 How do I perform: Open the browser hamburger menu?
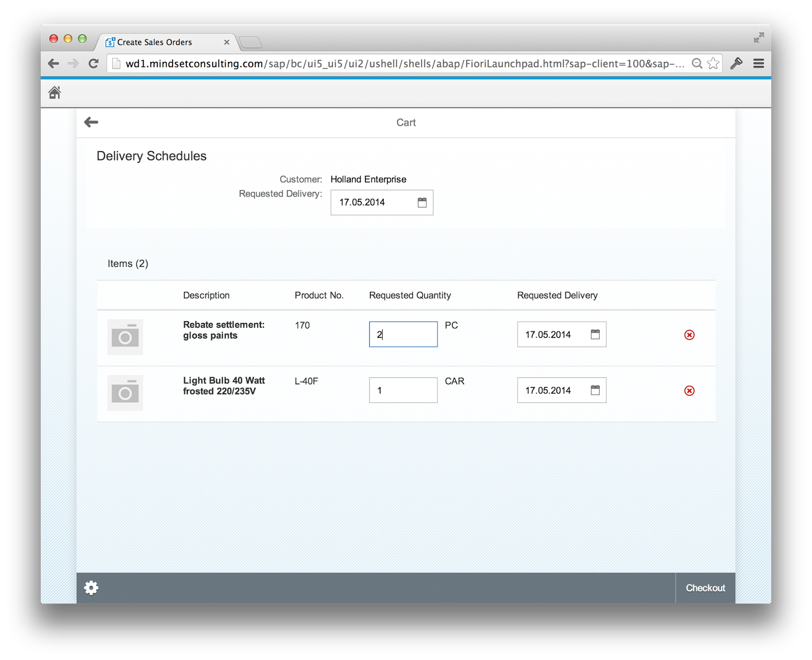click(759, 63)
